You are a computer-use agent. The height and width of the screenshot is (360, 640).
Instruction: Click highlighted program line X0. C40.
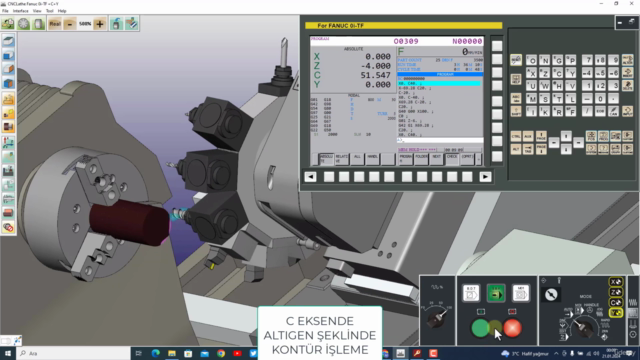pos(439,83)
